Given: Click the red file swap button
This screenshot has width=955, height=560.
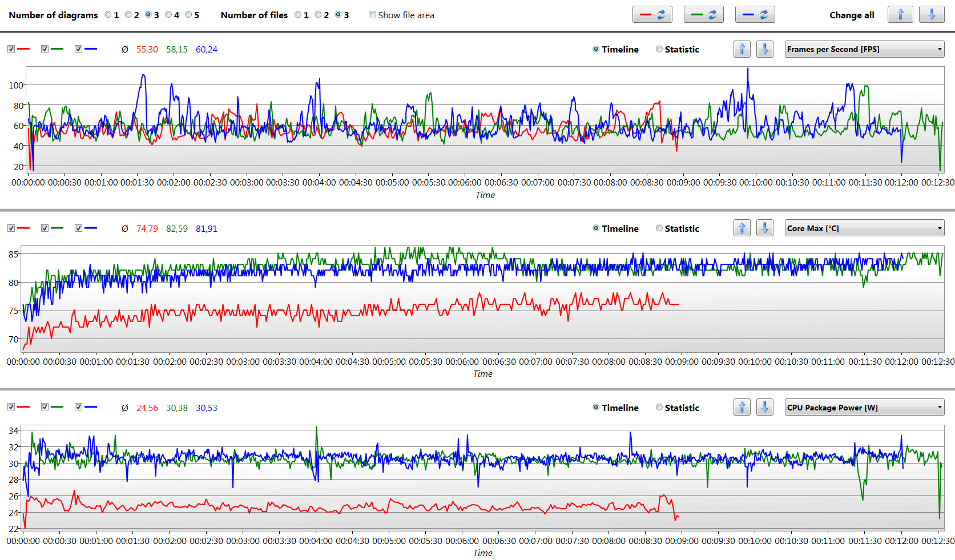Looking at the screenshot, I should 652,15.
